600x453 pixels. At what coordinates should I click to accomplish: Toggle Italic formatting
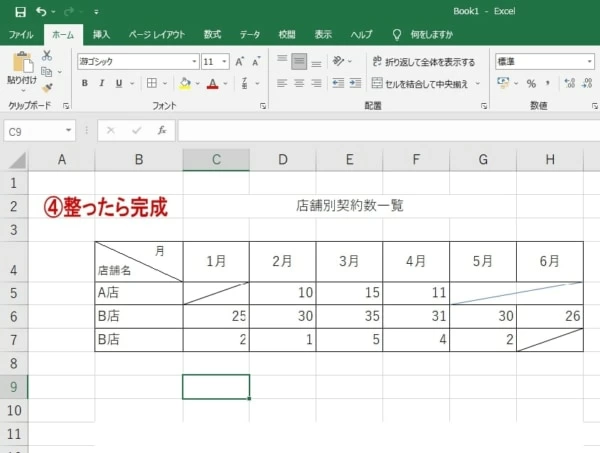tap(102, 83)
